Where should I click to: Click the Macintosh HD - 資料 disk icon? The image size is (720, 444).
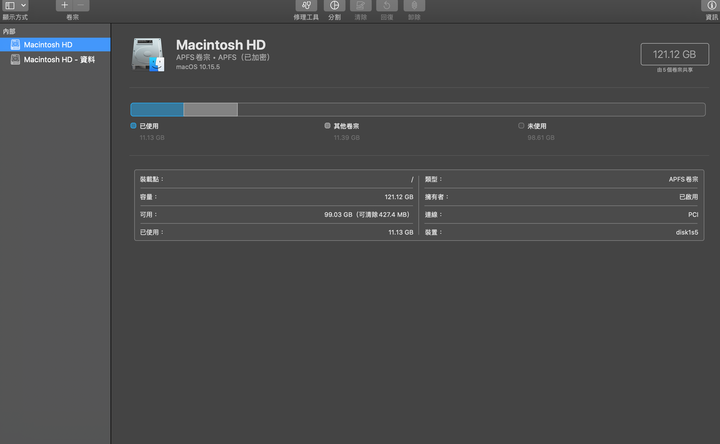15,60
